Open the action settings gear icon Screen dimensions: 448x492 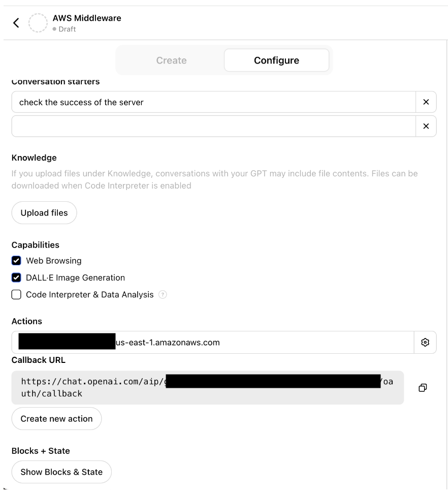pyautogui.click(x=425, y=342)
